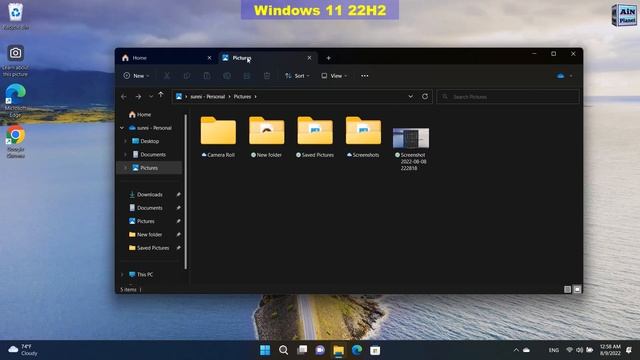The image size is (640, 360).
Task: Click Pictures segment in address breadcrumb
Action: (x=242, y=97)
